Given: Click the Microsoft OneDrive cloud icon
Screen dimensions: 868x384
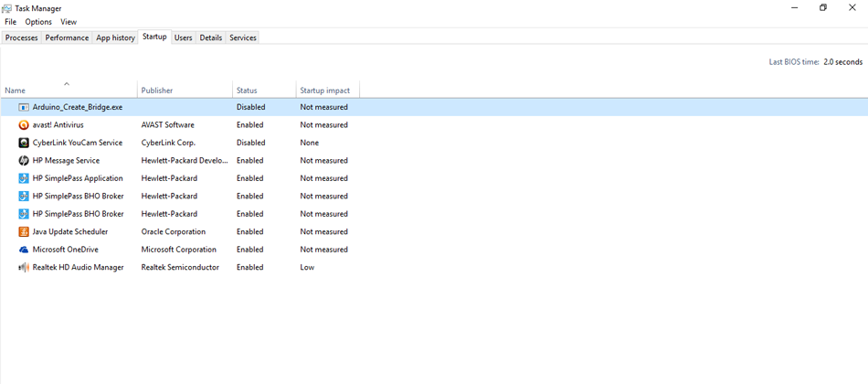Looking at the screenshot, I should click(x=23, y=250).
